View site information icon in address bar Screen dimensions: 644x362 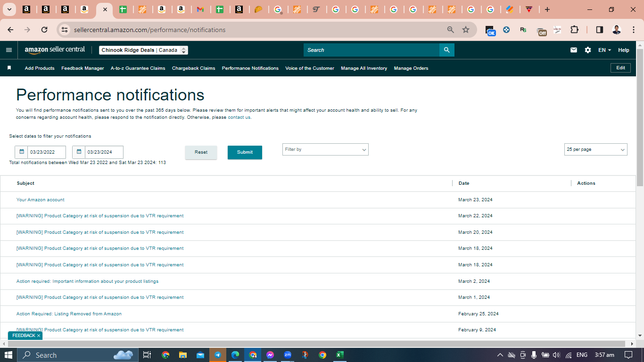(x=65, y=30)
